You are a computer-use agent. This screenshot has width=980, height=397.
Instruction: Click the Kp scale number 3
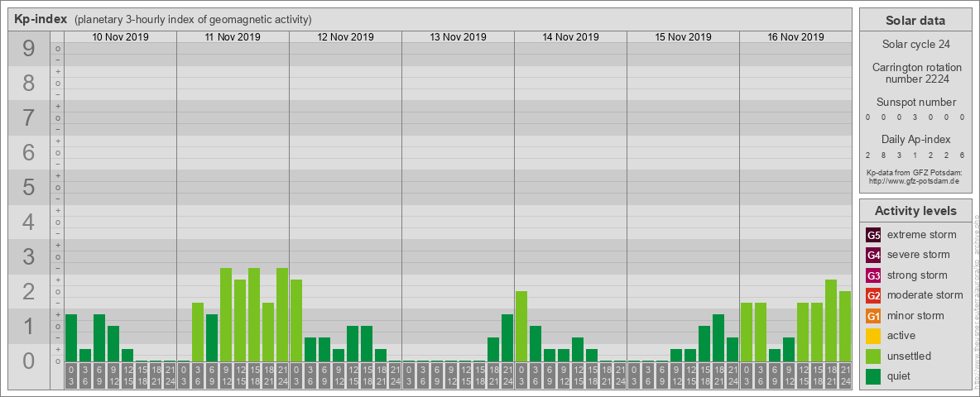[29, 256]
